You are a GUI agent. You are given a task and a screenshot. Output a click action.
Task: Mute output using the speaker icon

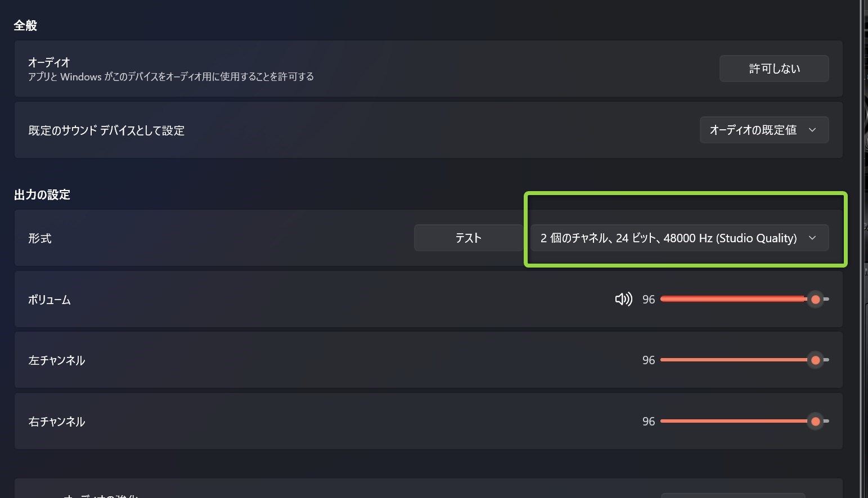(x=623, y=299)
